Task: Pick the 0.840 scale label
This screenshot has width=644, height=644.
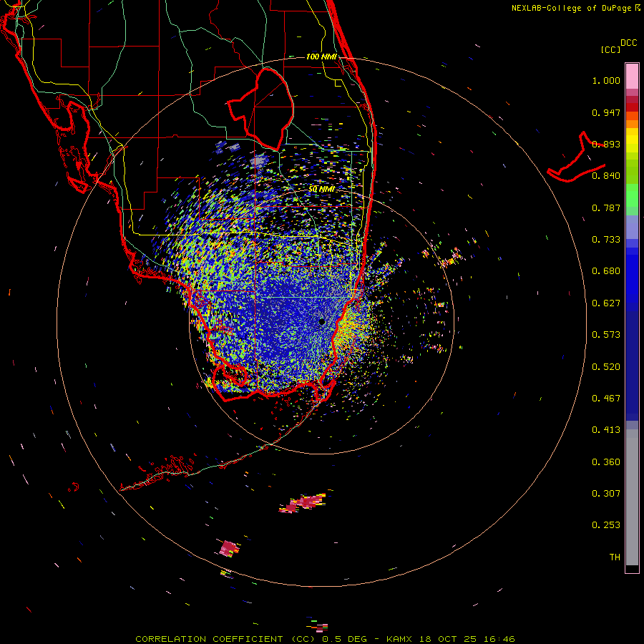Action: [606, 176]
